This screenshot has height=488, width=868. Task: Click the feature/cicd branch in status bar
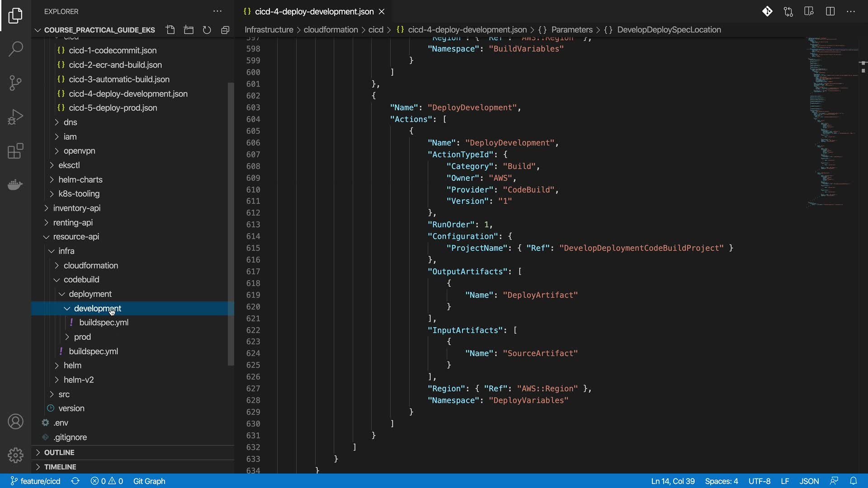[x=35, y=481]
